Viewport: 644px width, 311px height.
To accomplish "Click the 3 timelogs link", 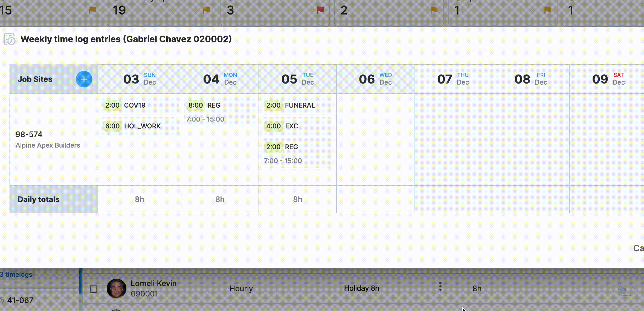I will [x=16, y=274].
